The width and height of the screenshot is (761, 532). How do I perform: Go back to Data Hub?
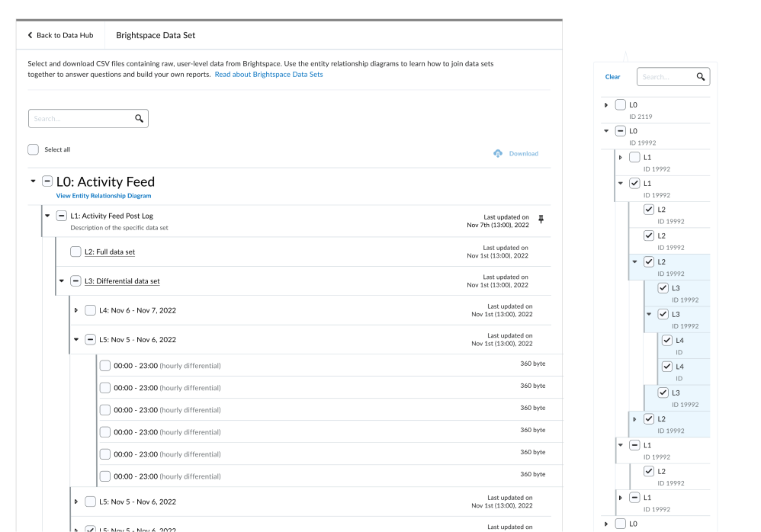(x=61, y=35)
